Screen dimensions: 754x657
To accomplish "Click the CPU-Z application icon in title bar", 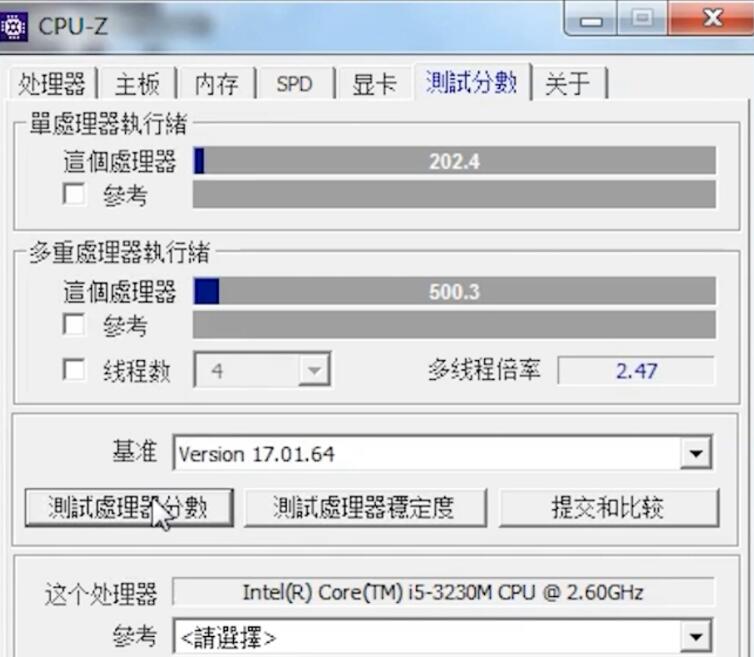I will [13, 27].
